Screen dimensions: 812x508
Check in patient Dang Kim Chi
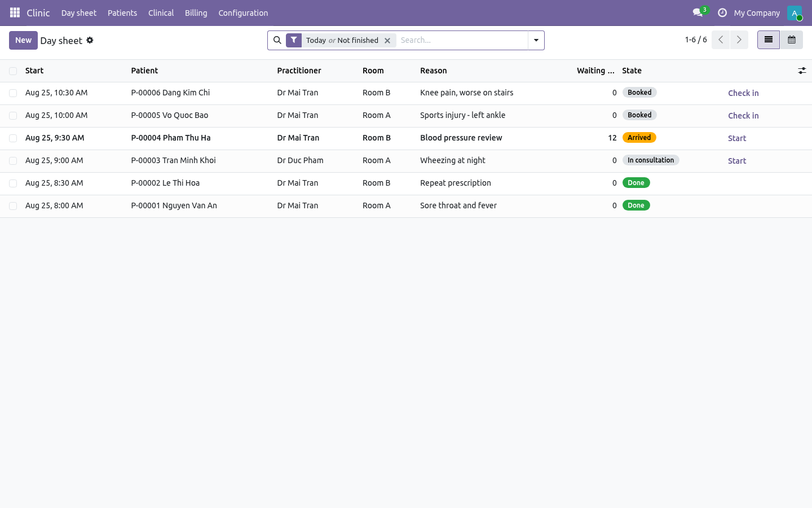(x=743, y=93)
